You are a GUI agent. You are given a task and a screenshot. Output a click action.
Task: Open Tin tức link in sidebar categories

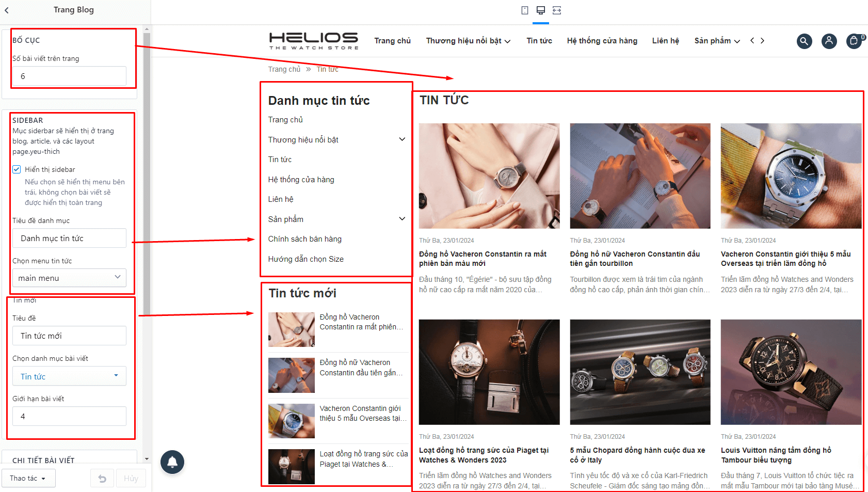pos(280,160)
